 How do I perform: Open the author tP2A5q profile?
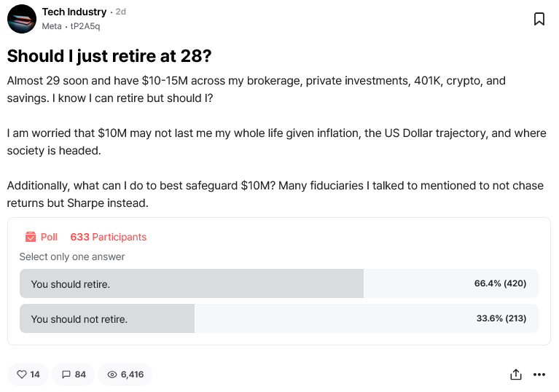pyautogui.click(x=85, y=26)
